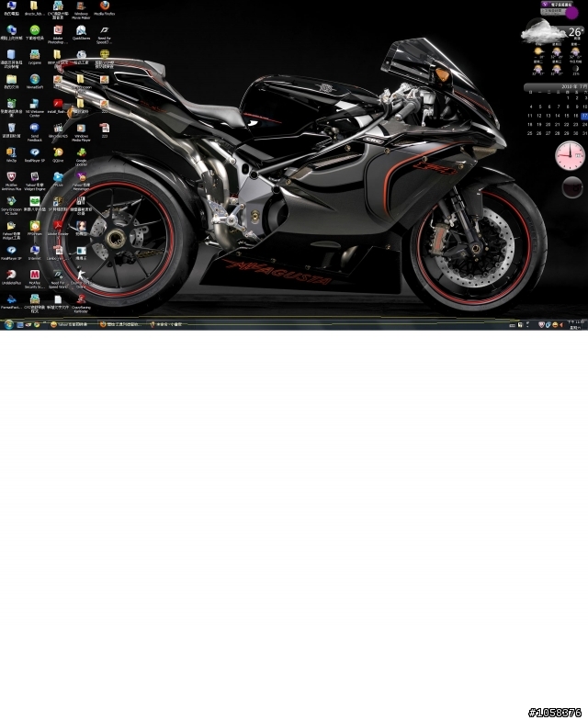The height and width of the screenshot is (720, 588).
Task: Launch Sony Ericsson PC Suite icon
Action: coord(11,206)
